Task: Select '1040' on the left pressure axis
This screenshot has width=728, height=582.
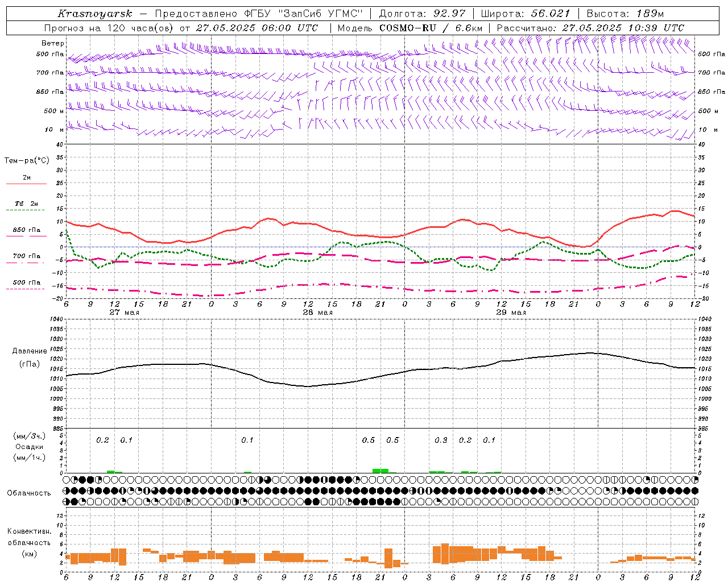Action: tap(57, 319)
